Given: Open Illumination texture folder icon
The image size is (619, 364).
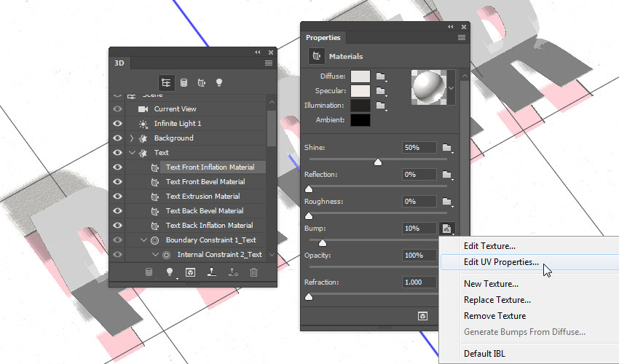Looking at the screenshot, I should 381,106.
